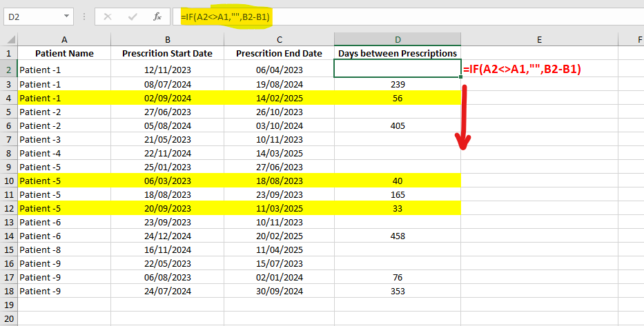Click cell with date 21/05/2023
The image size is (644, 326).
168,139
